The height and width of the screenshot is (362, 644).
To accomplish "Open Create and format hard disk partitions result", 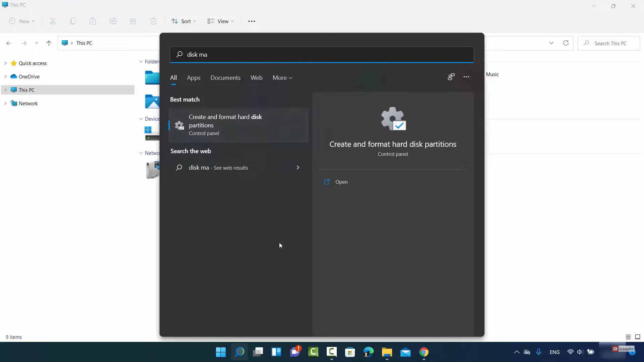I will (238, 125).
